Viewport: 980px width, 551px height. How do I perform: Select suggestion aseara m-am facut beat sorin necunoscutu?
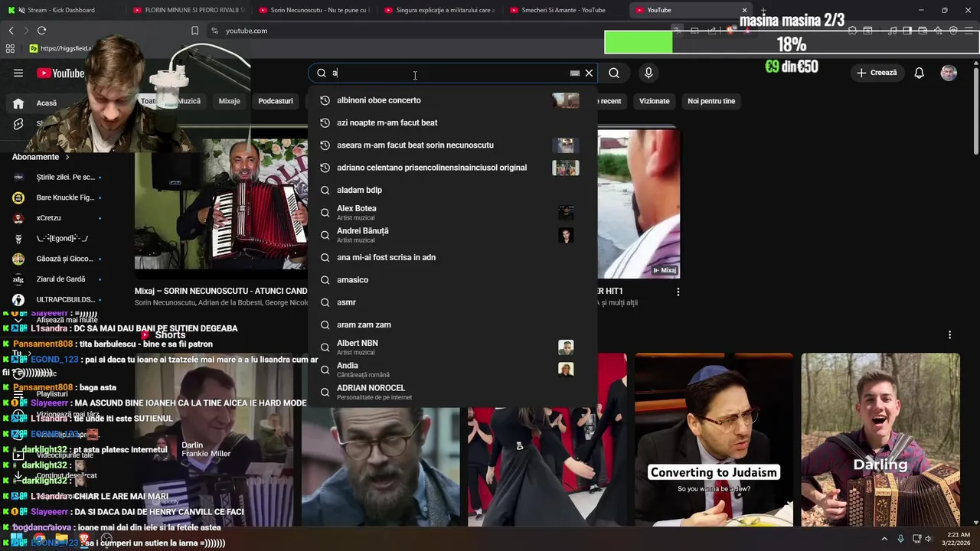pos(452,145)
